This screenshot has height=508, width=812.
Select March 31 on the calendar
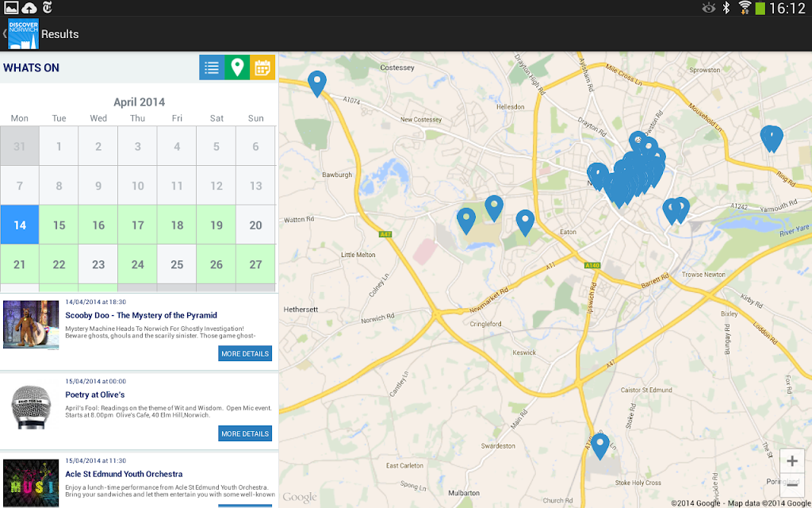click(x=20, y=146)
